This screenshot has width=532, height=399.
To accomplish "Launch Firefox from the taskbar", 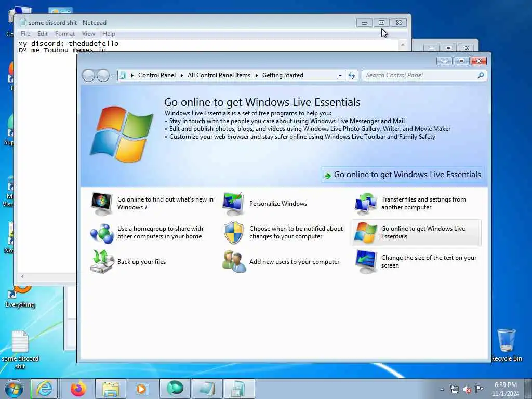I will (78, 389).
